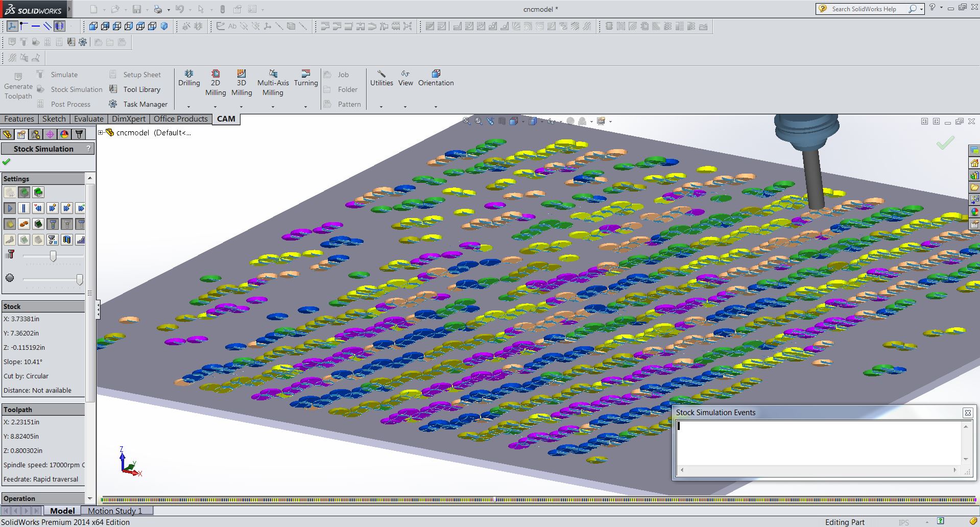Click the Tool Library button
This screenshot has height=527, width=980.
click(x=138, y=89)
